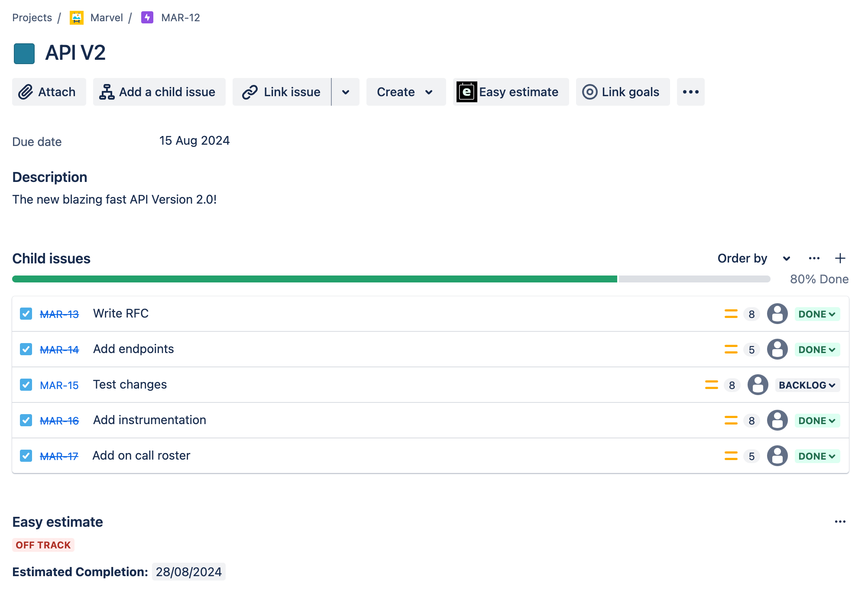
Task: Toggle the checkbox for MAR-14
Action: tap(26, 349)
